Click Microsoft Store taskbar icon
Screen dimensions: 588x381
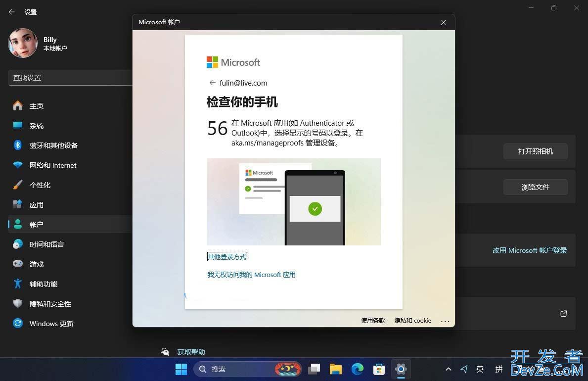379,369
